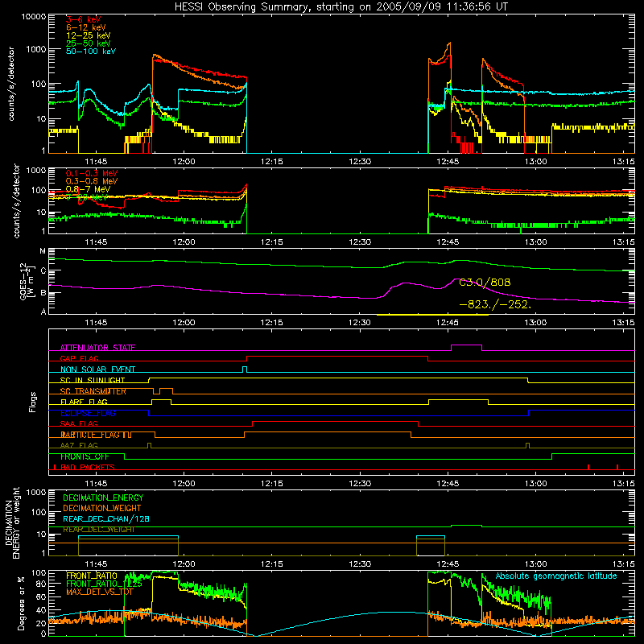
Task: Click the '11:45' tick label under Flags panel
Action: coord(96,484)
